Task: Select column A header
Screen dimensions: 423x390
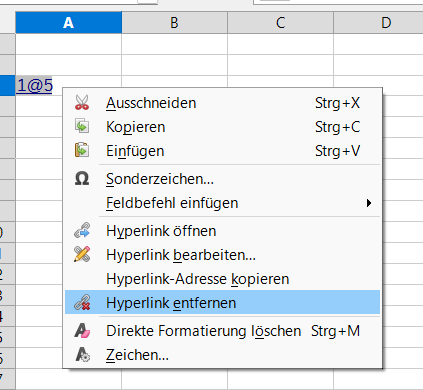Action: click(68, 22)
